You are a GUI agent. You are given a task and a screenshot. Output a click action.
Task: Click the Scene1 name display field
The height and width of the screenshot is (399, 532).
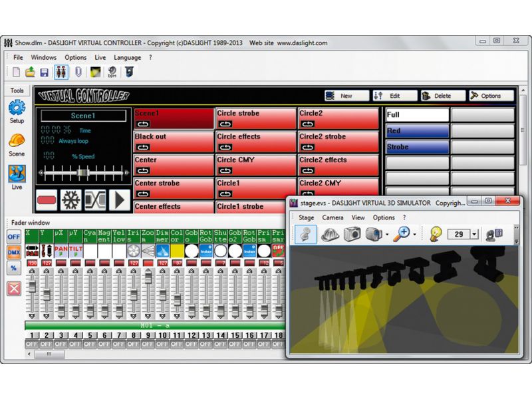[x=84, y=116]
